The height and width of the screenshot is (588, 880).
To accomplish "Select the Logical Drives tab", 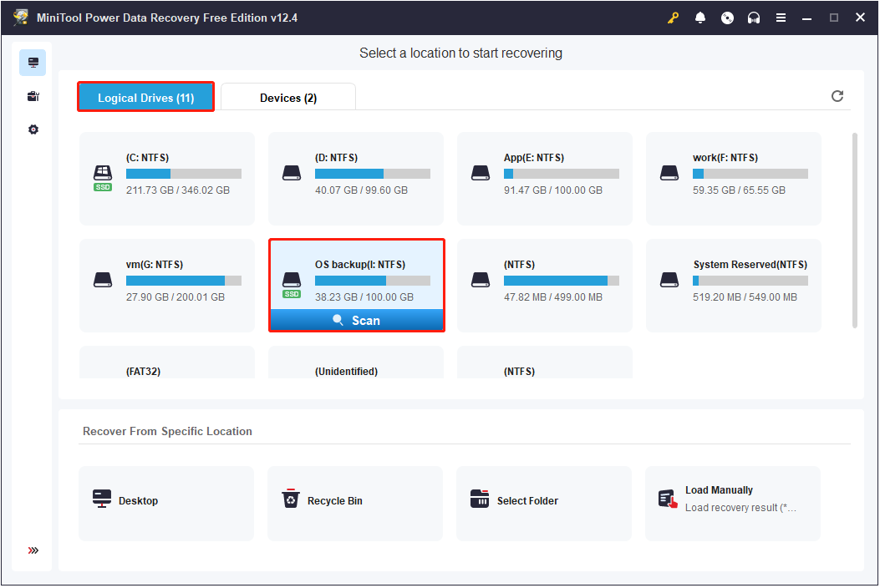I will 145,97.
